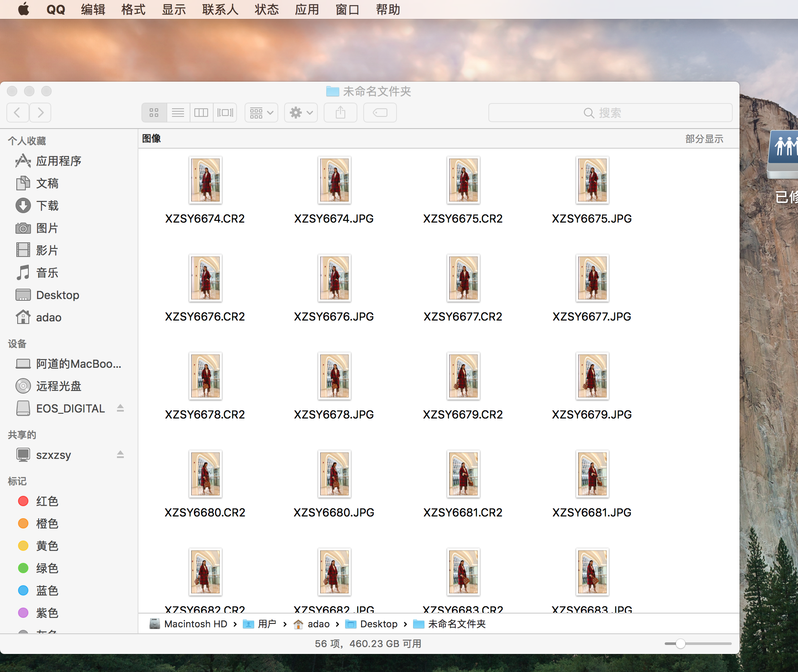Open the Downloads sidebar item

(47, 206)
